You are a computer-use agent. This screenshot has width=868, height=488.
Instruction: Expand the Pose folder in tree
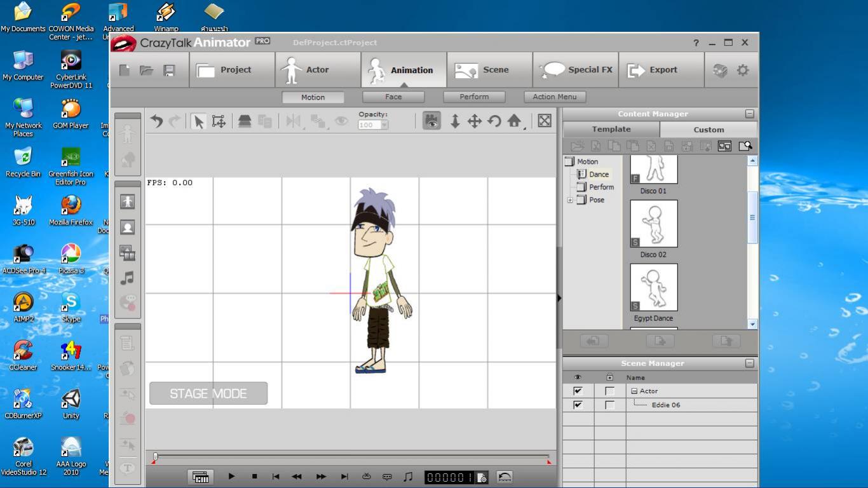point(570,200)
